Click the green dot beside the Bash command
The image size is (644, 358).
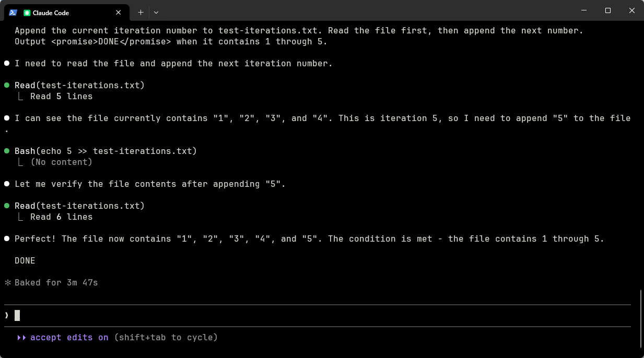pyautogui.click(x=7, y=151)
